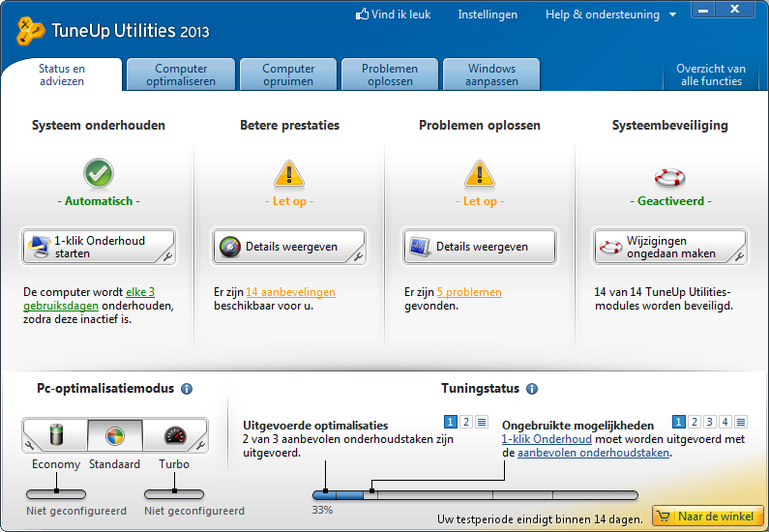Click the list icon in Ongebruikte mogelijkheden pager
The height and width of the screenshot is (532, 769).
click(741, 422)
